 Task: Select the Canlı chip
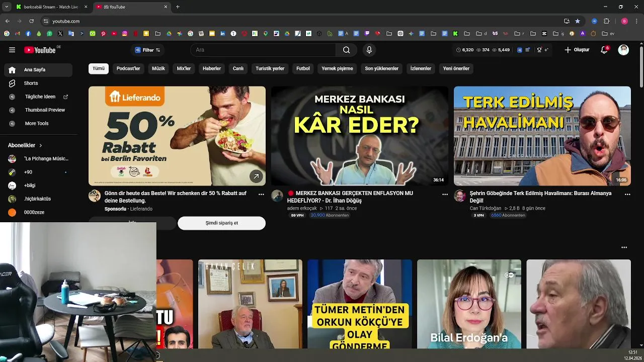pyautogui.click(x=238, y=68)
